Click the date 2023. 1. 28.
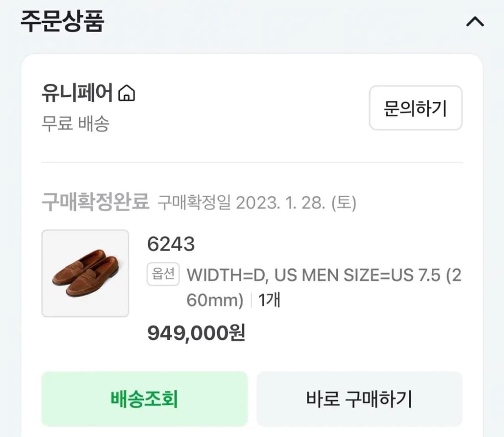This screenshot has width=504, height=437. click(x=280, y=203)
